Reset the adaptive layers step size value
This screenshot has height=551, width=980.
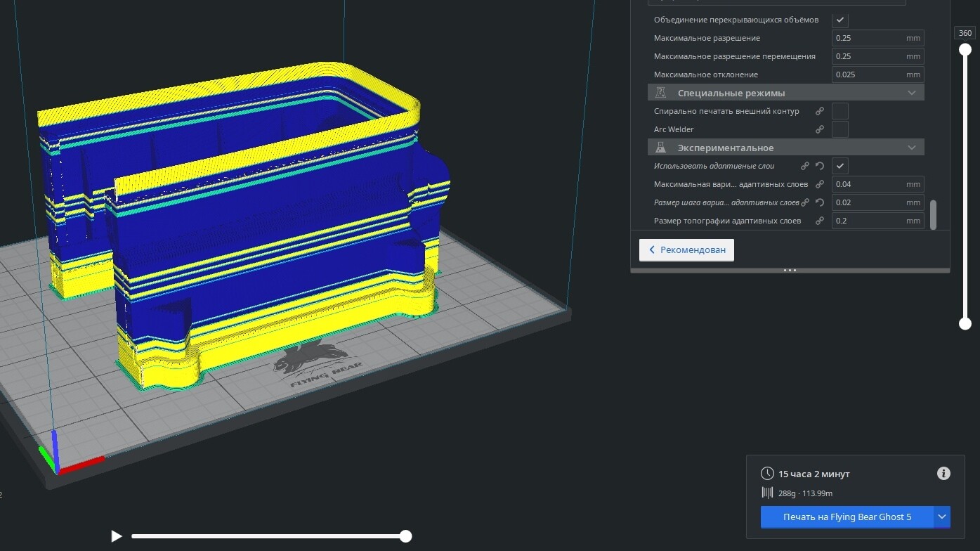[x=819, y=202]
